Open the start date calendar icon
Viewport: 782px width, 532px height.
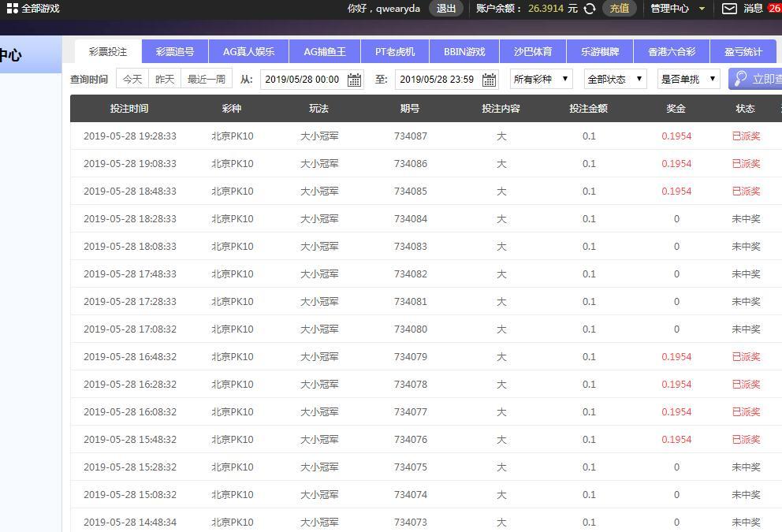coord(354,80)
